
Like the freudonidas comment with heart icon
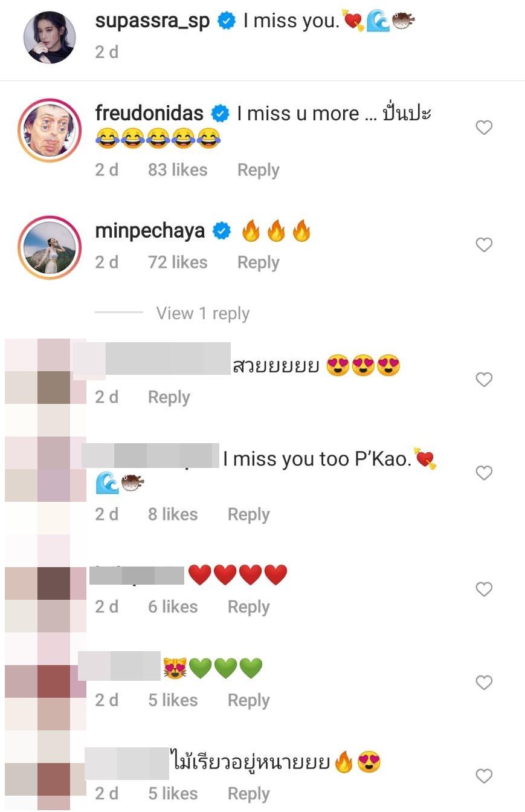pyautogui.click(x=484, y=128)
